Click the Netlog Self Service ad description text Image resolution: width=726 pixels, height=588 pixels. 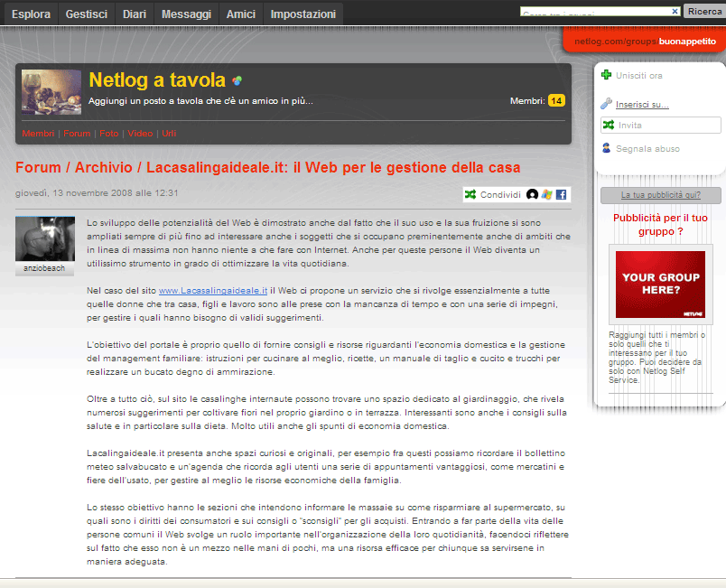(x=657, y=358)
